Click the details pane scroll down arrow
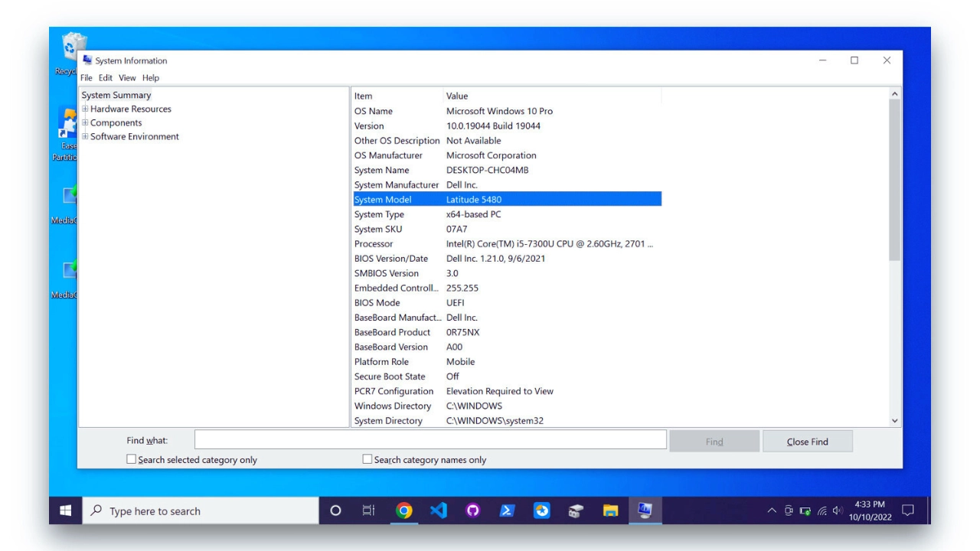The width and height of the screenshot is (980, 551). tap(895, 421)
